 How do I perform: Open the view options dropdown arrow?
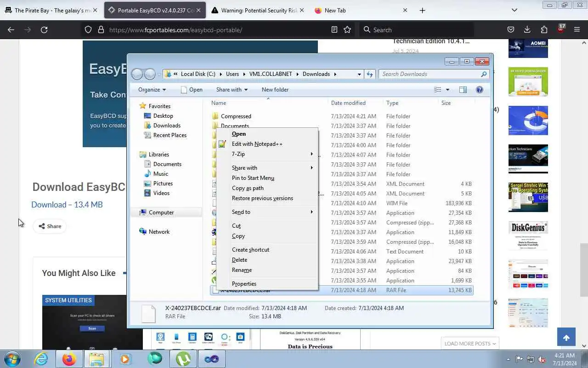(x=447, y=90)
